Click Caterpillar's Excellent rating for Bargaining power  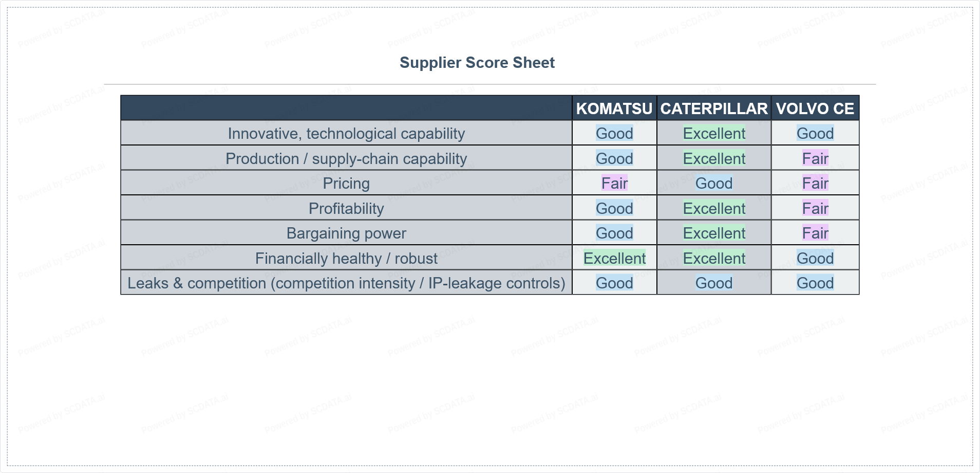[713, 233]
